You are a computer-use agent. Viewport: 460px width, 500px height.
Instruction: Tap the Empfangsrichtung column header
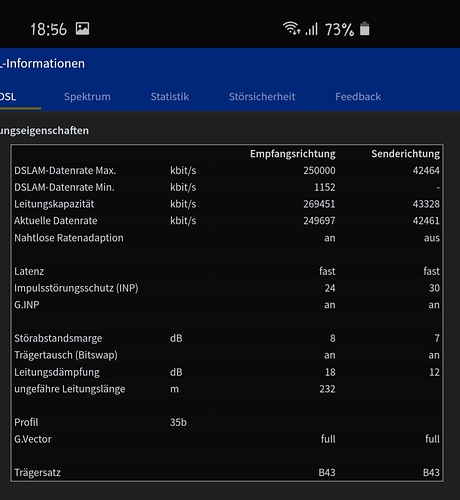pyautogui.click(x=293, y=154)
